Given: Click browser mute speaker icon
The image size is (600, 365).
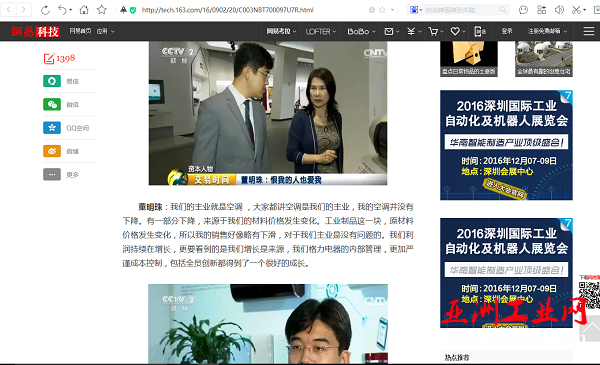Looking at the screenshot, I should click(x=559, y=10).
